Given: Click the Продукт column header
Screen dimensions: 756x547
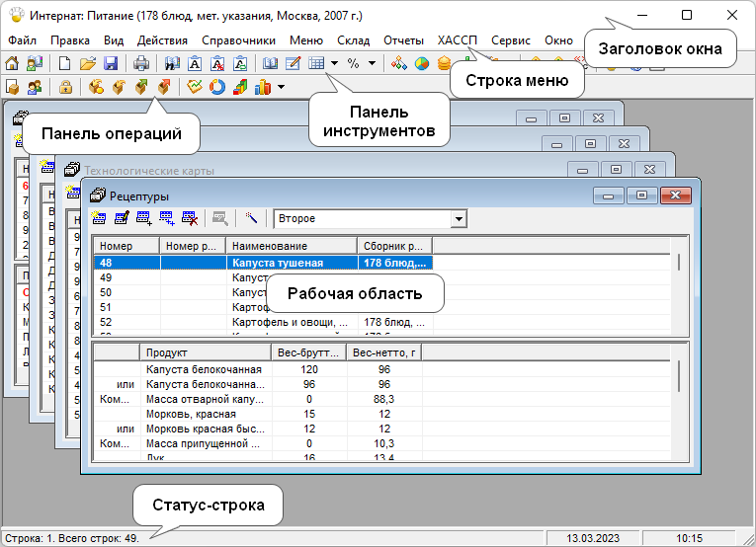Looking at the screenshot, I should [x=204, y=352].
